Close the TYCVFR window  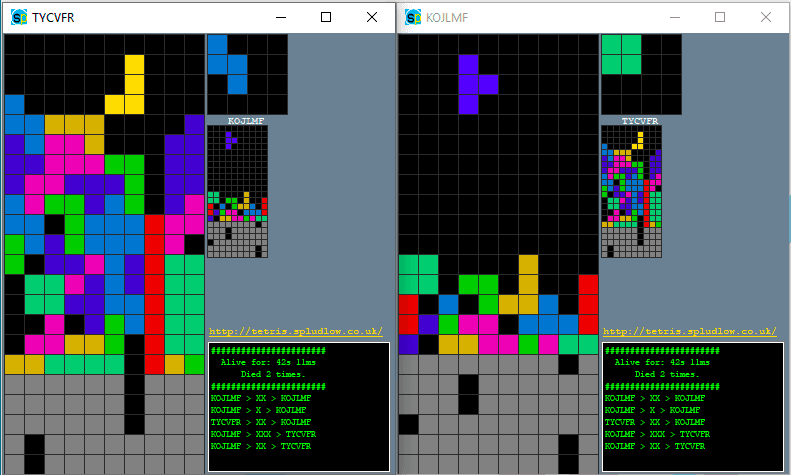tap(372, 17)
